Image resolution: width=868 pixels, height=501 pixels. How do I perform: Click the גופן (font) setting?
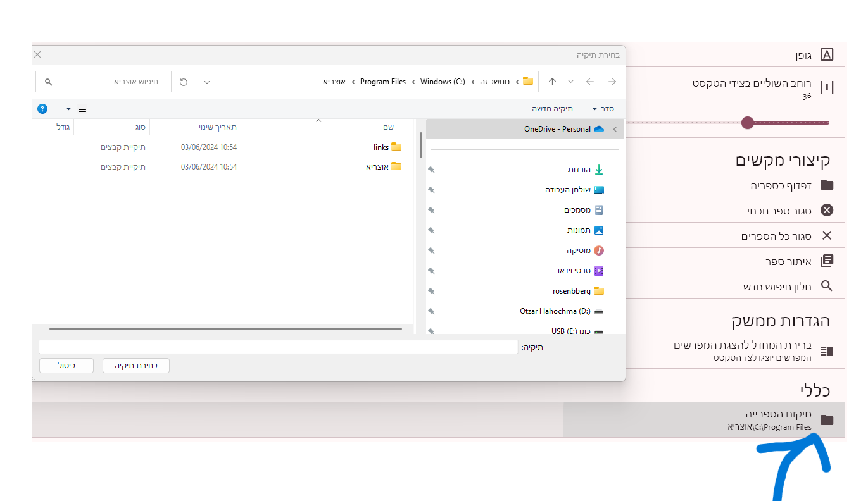coord(803,55)
